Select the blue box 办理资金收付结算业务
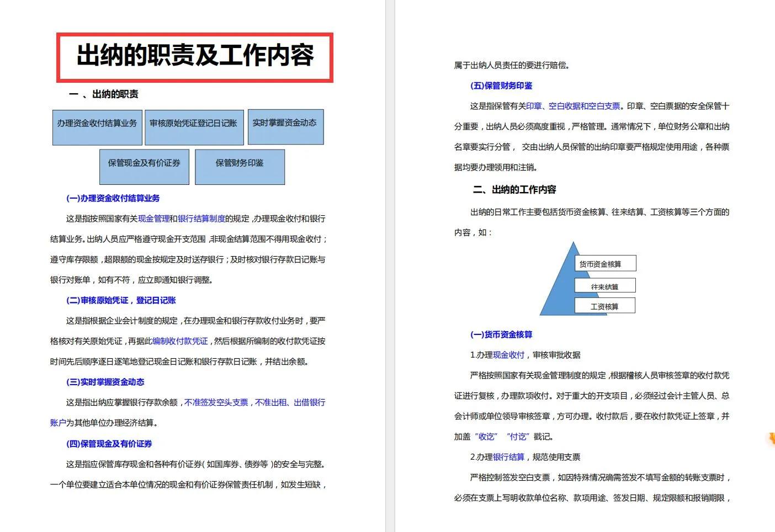Viewport: 775px width, 532px height. 97,127
